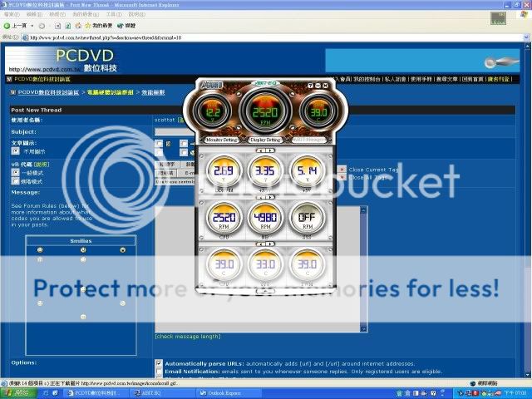Open Display Setting in ABIT EQ
The image size is (532, 399).
(265, 140)
